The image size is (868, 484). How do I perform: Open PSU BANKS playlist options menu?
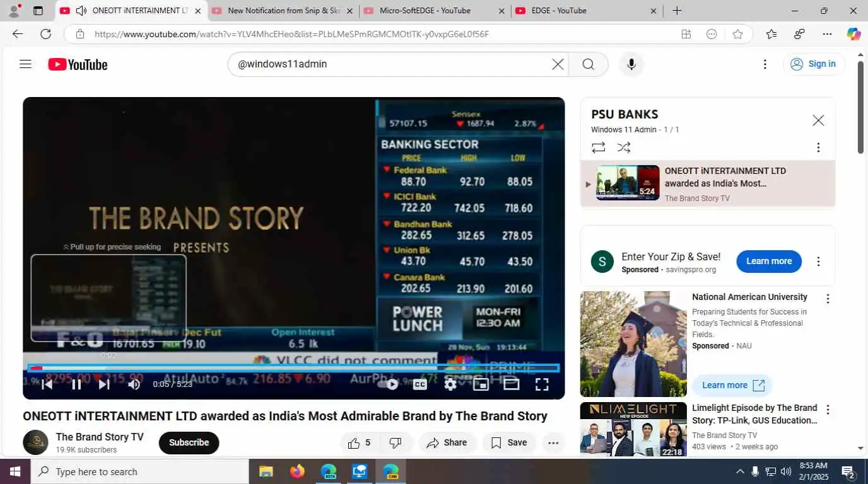[818, 147]
